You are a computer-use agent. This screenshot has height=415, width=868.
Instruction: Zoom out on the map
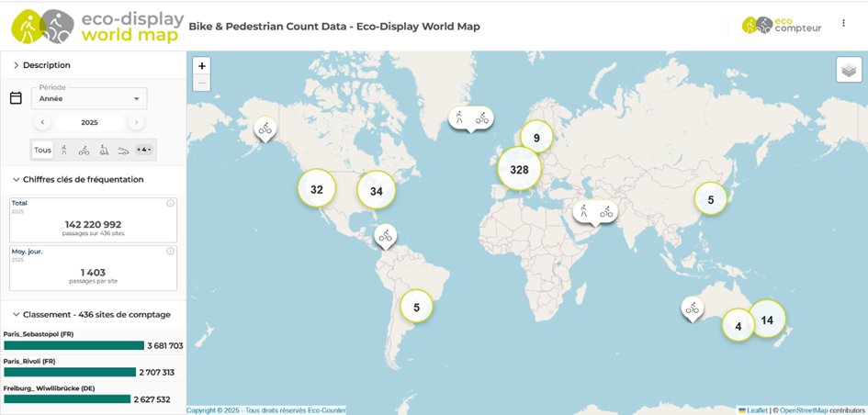(x=202, y=83)
